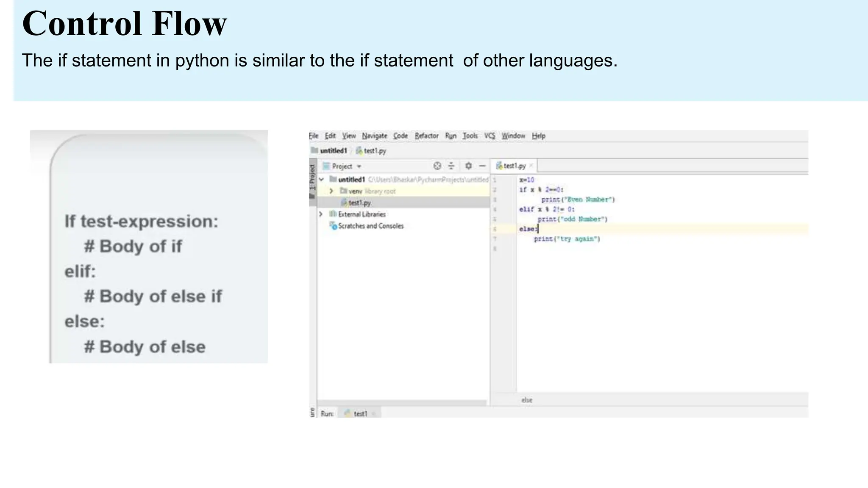Open the Tools menu
This screenshot has height=488, width=868.
(470, 136)
